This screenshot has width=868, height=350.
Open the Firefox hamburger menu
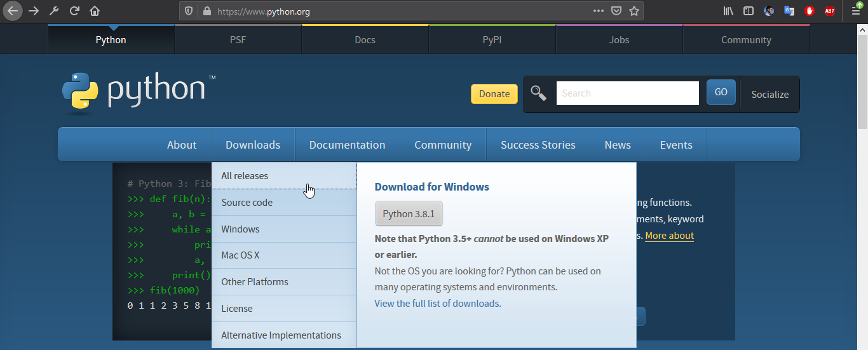pyautogui.click(x=856, y=11)
